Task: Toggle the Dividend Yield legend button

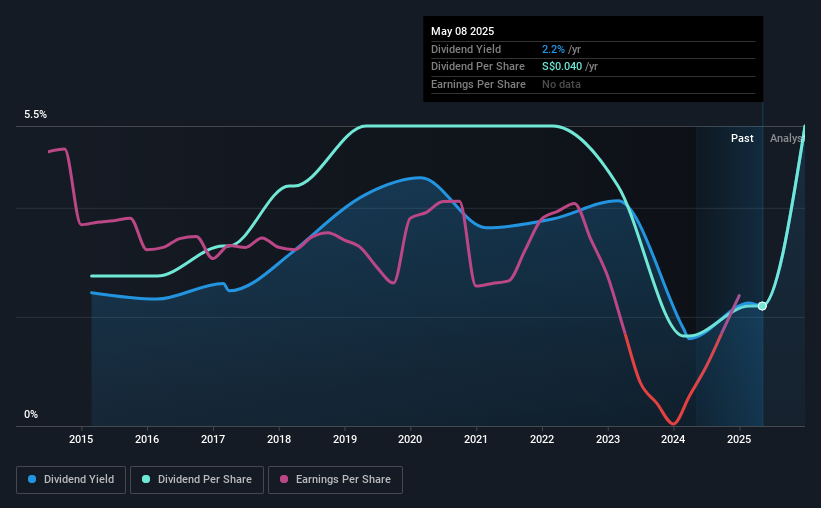Action: [x=71, y=480]
